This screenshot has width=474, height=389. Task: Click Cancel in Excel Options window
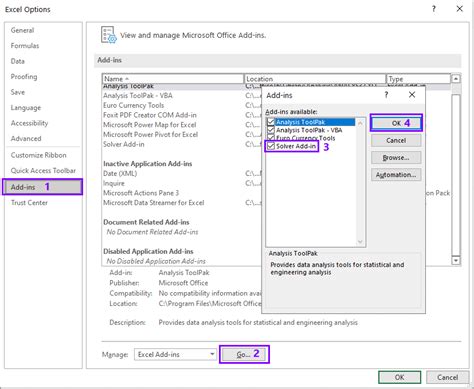447,377
